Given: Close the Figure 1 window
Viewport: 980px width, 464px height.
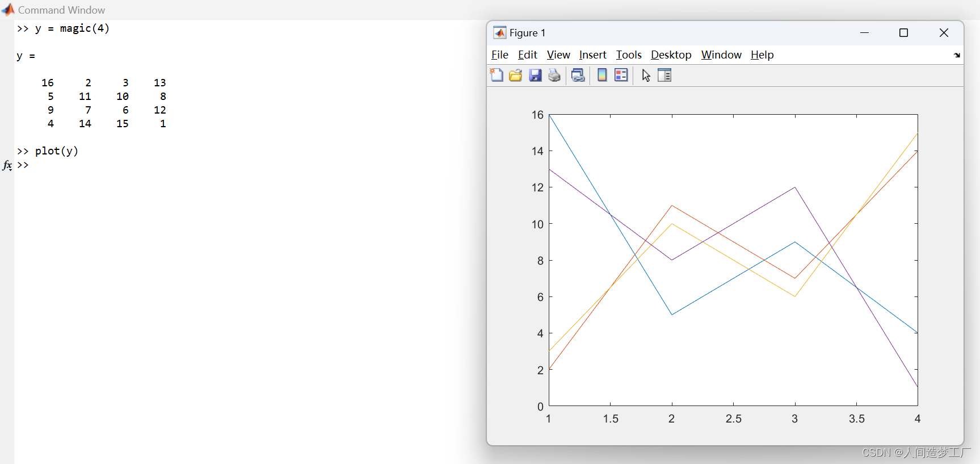Looking at the screenshot, I should (x=944, y=33).
